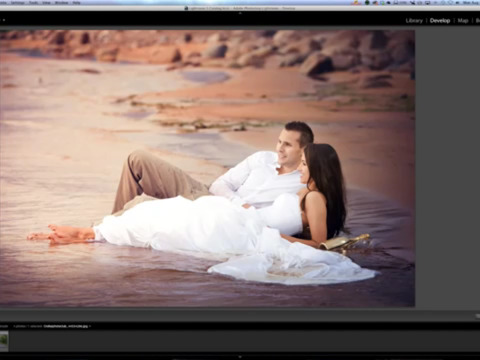Screen dimensions: 480x360
Task: Open the Tools menu
Action: point(34,3)
